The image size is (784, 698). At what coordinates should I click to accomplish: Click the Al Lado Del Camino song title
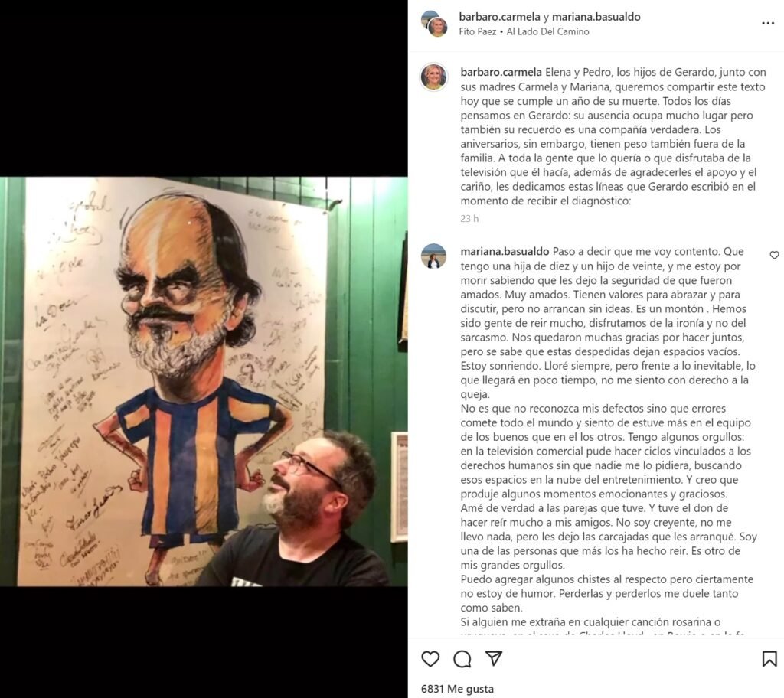tap(548, 31)
